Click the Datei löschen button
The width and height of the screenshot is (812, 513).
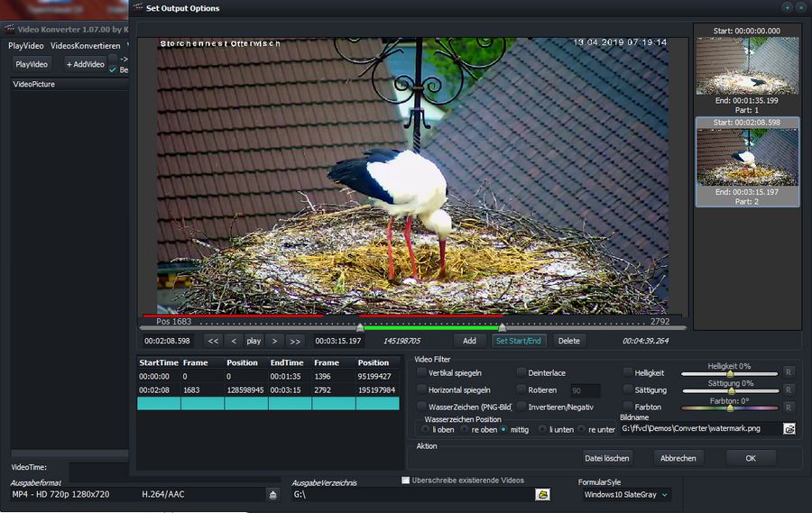point(607,458)
